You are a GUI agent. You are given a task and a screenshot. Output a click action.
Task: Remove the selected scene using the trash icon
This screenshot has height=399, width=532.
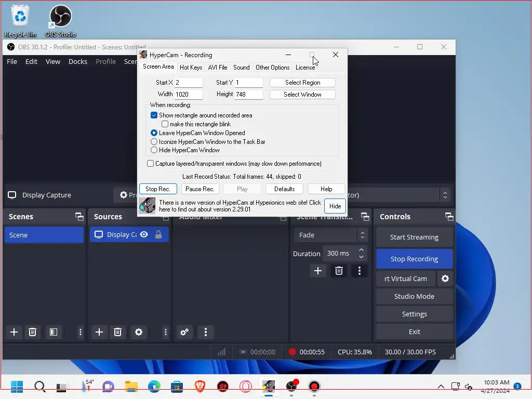click(32, 332)
